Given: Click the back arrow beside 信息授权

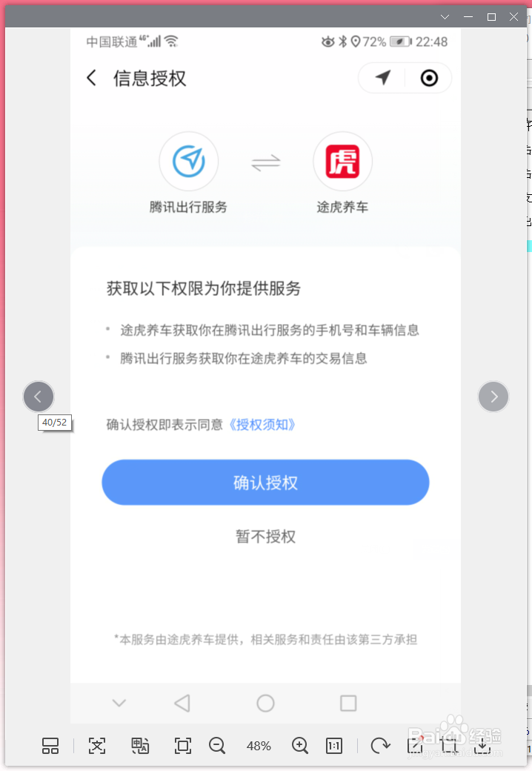Looking at the screenshot, I should [x=92, y=78].
